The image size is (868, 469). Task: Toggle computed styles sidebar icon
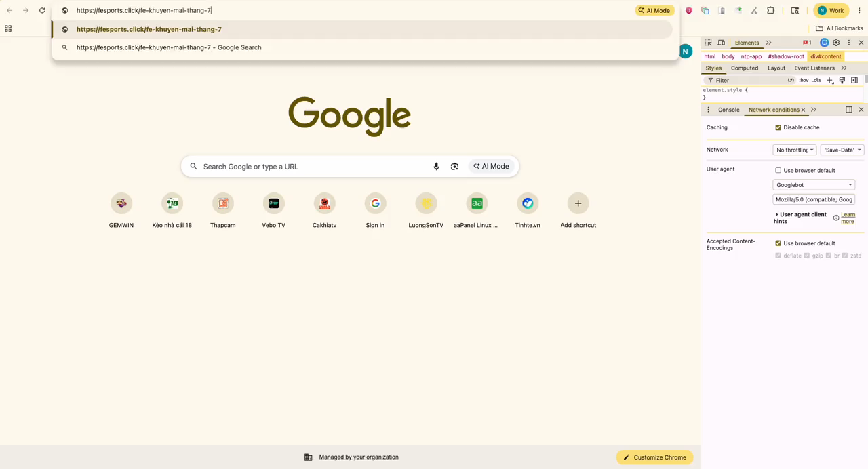pyautogui.click(x=854, y=80)
